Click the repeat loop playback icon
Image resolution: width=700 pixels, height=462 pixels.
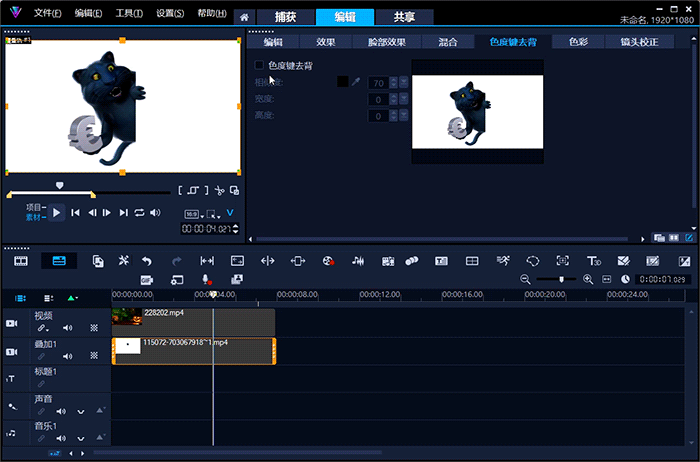click(140, 212)
